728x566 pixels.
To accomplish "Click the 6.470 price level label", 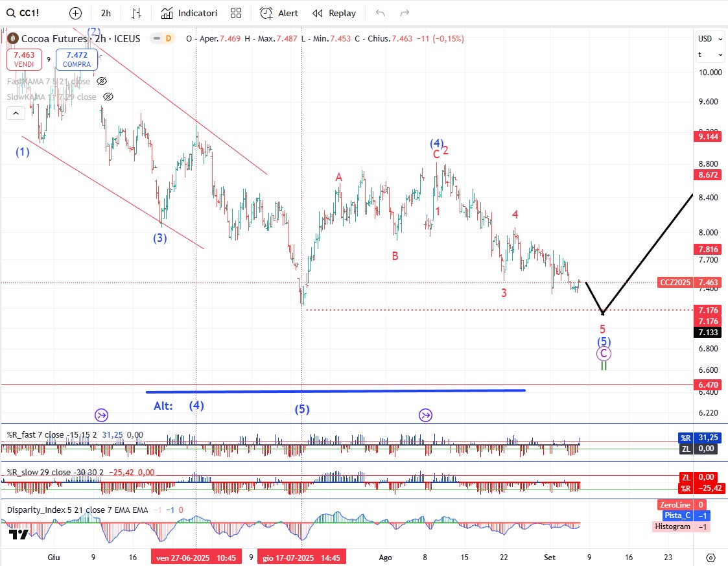I will 708,385.
